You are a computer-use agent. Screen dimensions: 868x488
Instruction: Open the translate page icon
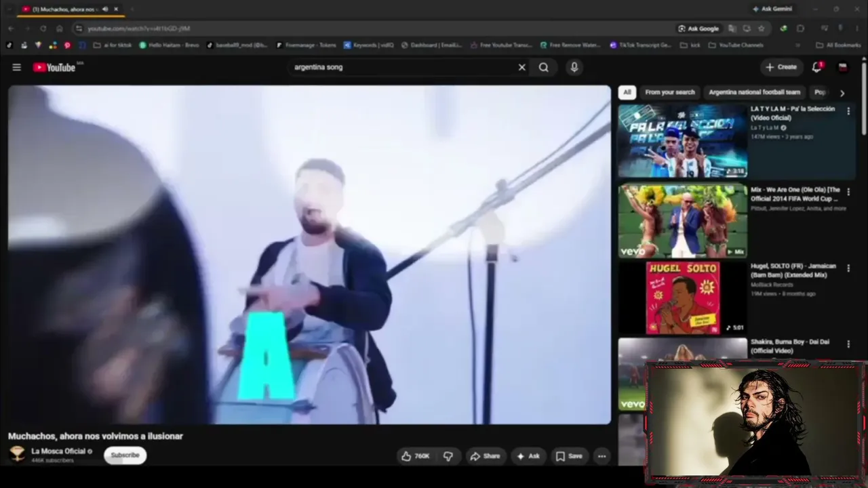coord(732,28)
